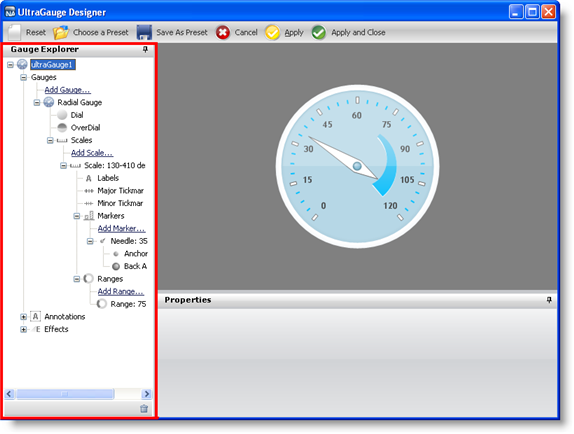Select the Range: 75 tree item

click(128, 304)
